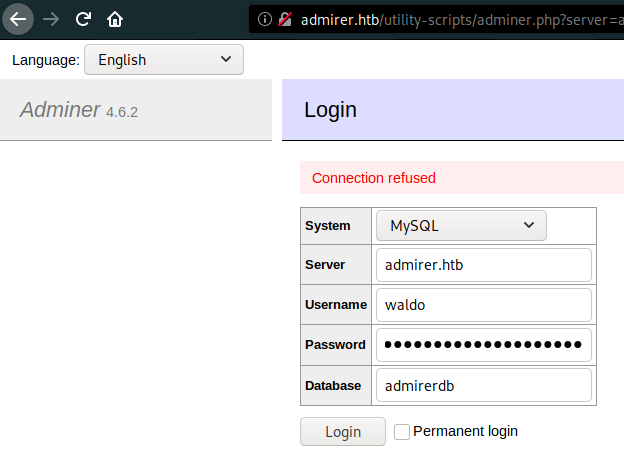Click the Database field containing admirerdb
The height and width of the screenshot is (465, 624).
(x=484, y=385)
